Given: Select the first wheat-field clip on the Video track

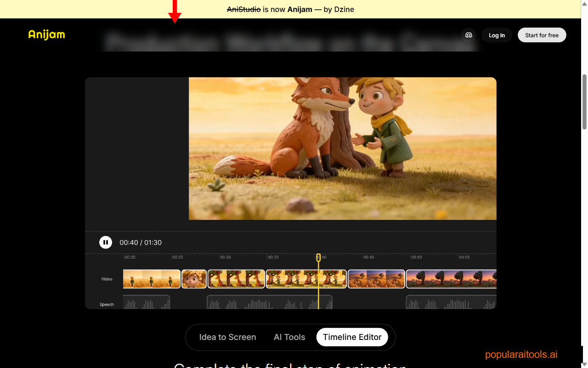Looking at the screenshot, I should [151, 279].
